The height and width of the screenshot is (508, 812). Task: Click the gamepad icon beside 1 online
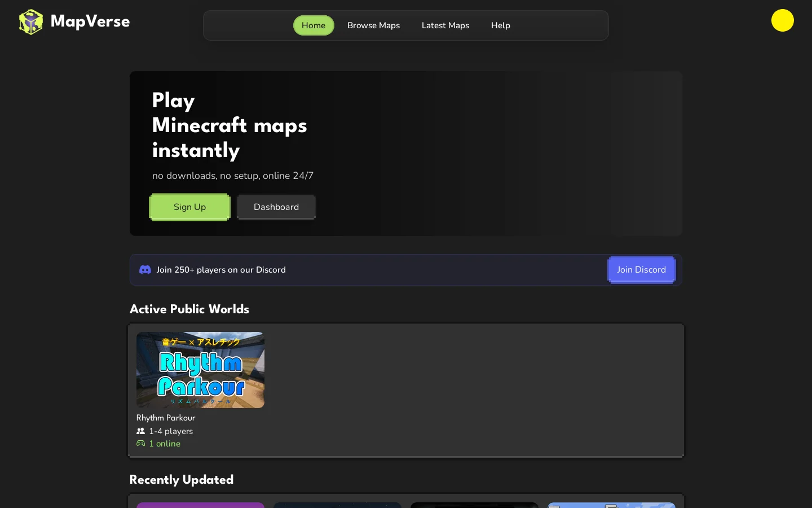coord(141,444)
